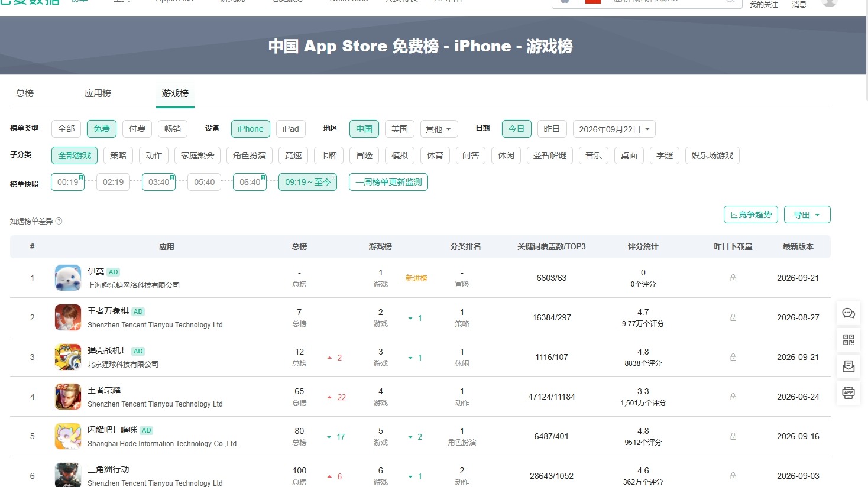Select the 全部 chart type option
The image size is (868, 487).
[66, 129]
